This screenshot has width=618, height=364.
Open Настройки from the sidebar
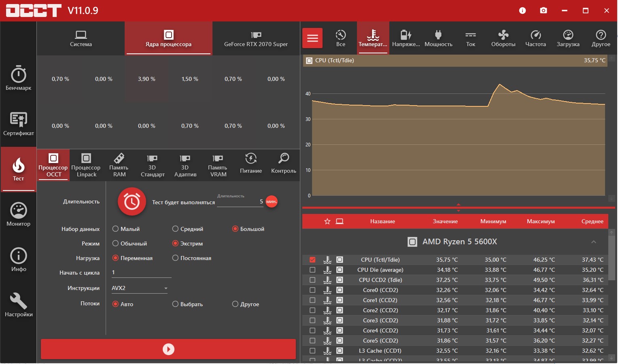(18, 305)
